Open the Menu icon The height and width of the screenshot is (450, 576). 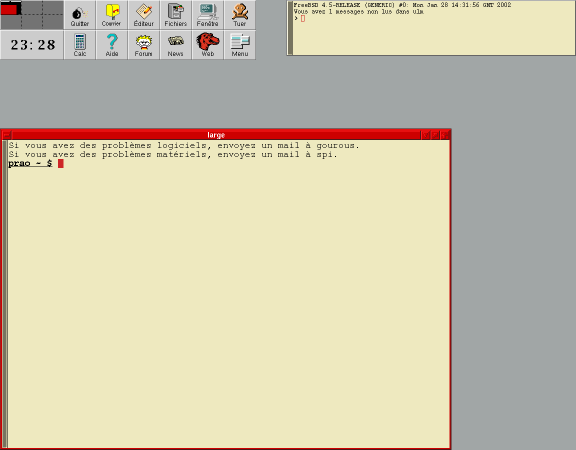[x=240, y=45]
